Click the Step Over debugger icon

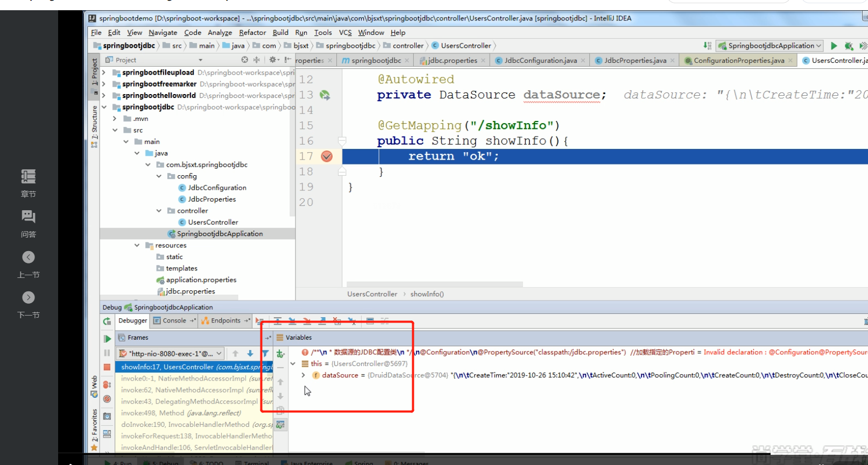click(x=278, y=321)
